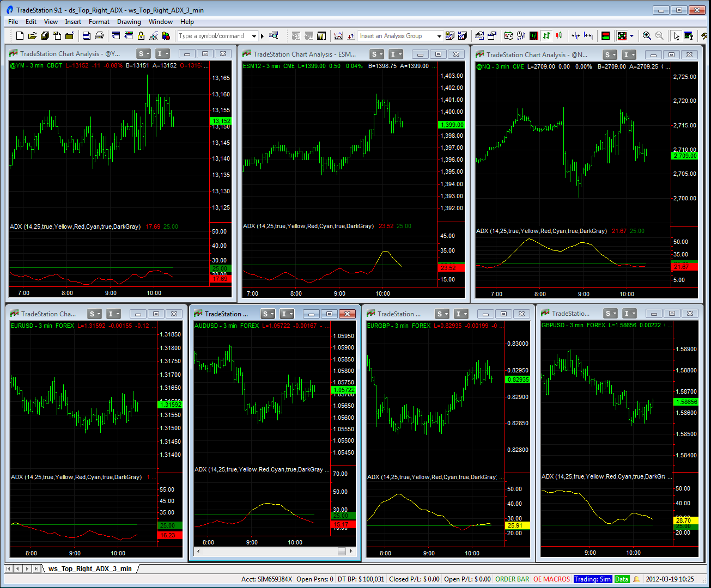Toggle the Trading: Sim status indicator

tap(593, 579)
